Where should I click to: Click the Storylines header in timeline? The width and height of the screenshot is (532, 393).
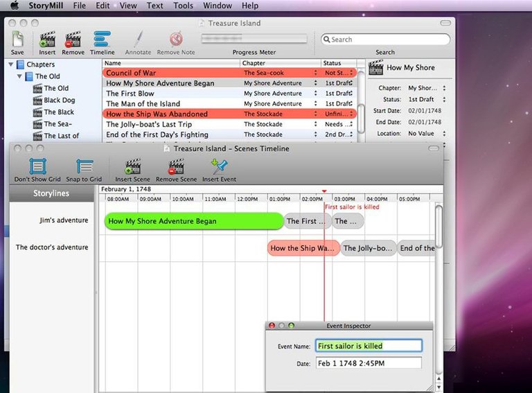[x=51, y=193]
